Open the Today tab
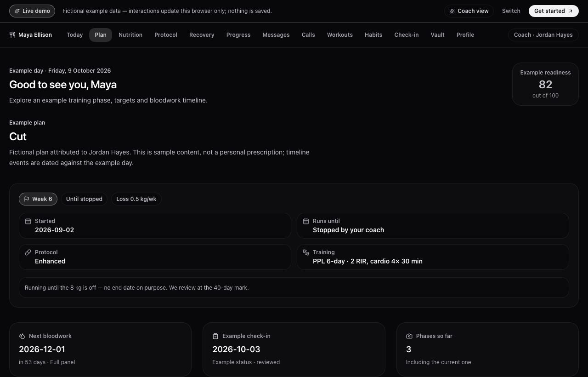Screen dimensions: 588x377 coord(75,35)
